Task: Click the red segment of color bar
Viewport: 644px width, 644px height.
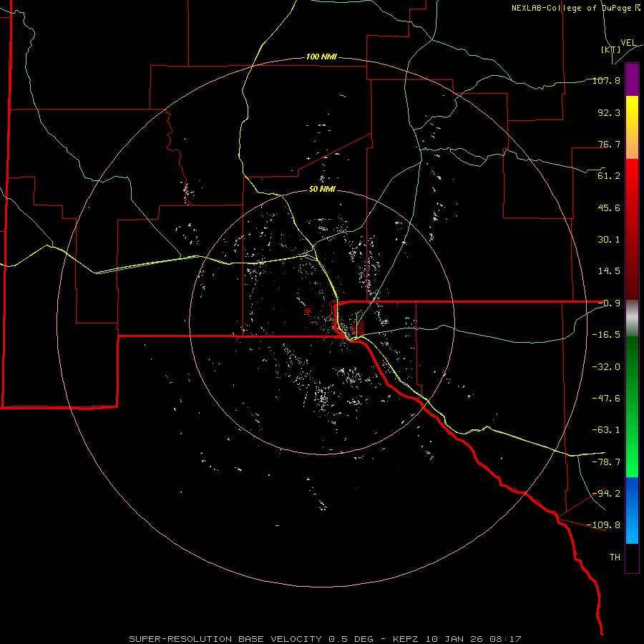Action: (632, 229)
